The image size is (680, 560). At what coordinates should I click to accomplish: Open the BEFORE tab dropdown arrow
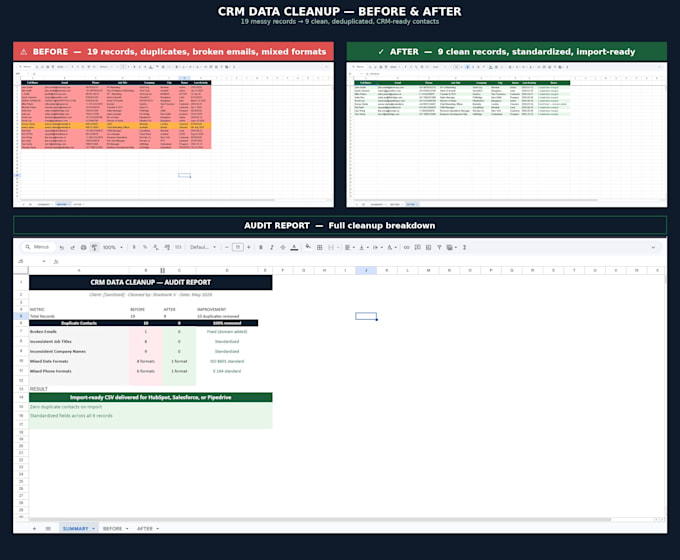(127, 528)
